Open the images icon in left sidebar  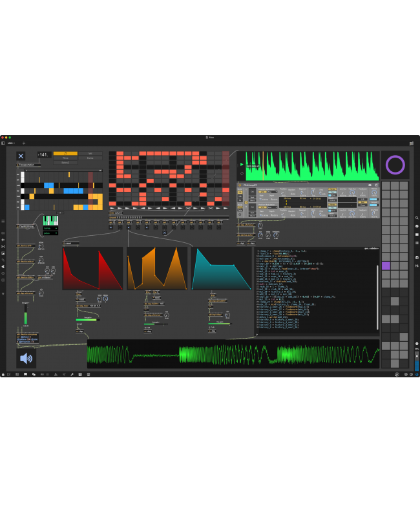pos(3,253)
